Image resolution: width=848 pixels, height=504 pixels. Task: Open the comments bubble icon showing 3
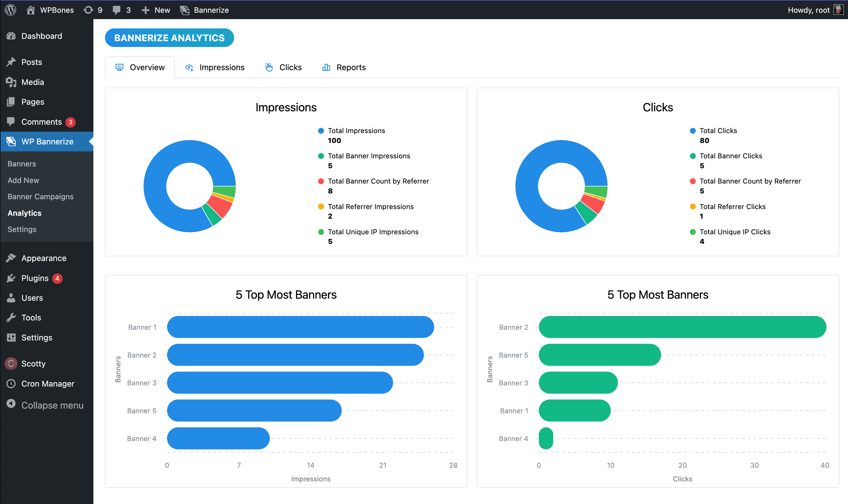coord(117,10)
